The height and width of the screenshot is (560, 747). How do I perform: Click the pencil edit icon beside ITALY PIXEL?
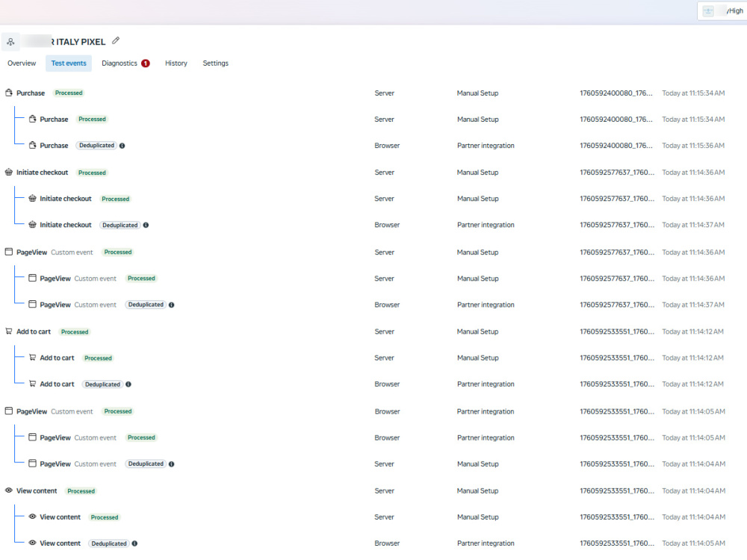116,41
